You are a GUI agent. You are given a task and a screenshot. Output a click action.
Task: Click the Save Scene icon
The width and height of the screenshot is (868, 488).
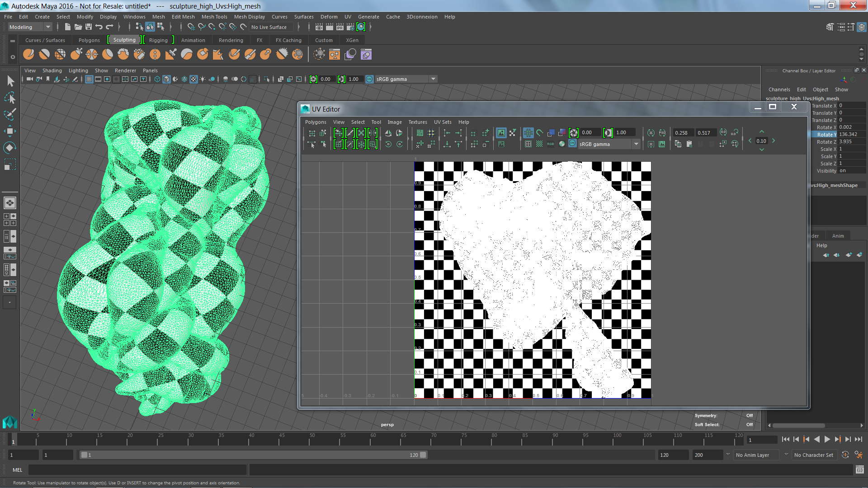89,27
